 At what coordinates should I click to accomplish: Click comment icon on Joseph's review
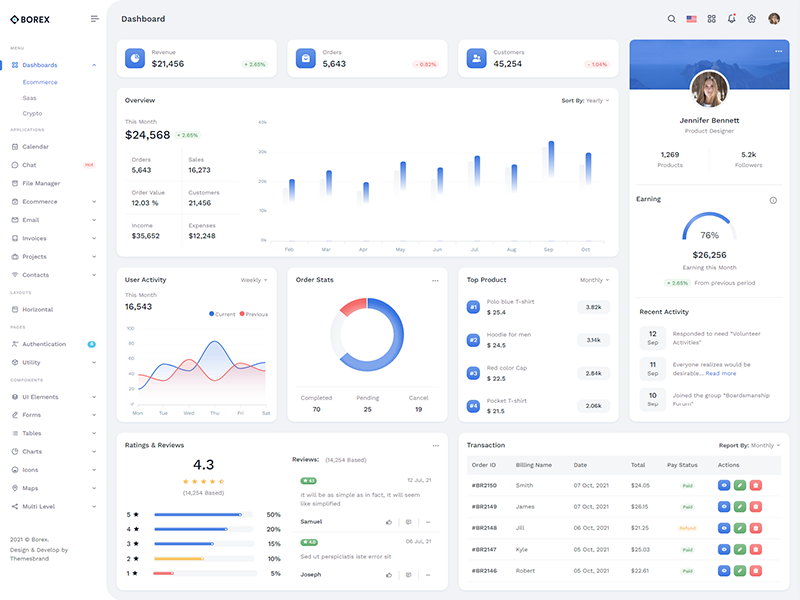(408, 575)
